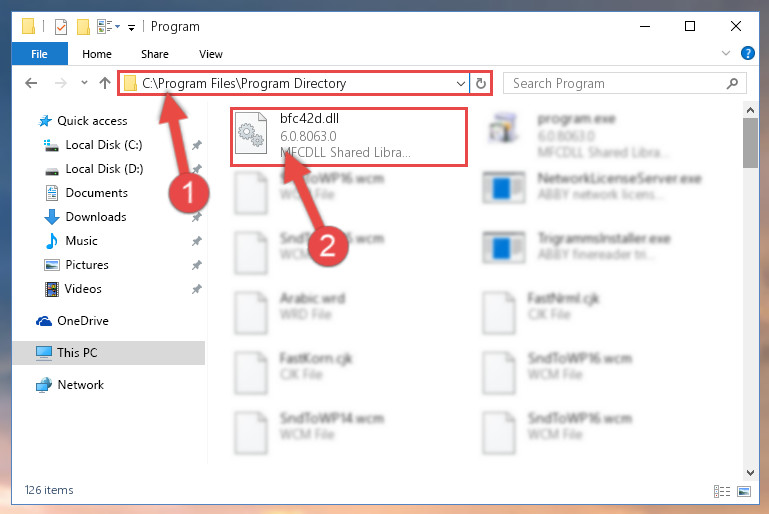
Task: Click the Properties checkmark quick access icon
Action: (x=61, y=27)
